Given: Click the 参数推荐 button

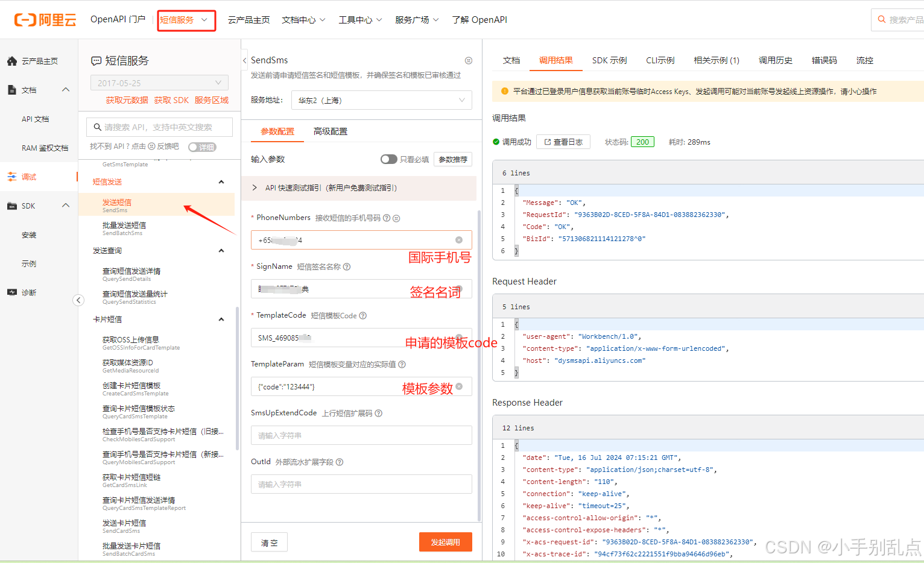Looking at the screenshot, I should (x=452, y=159).
